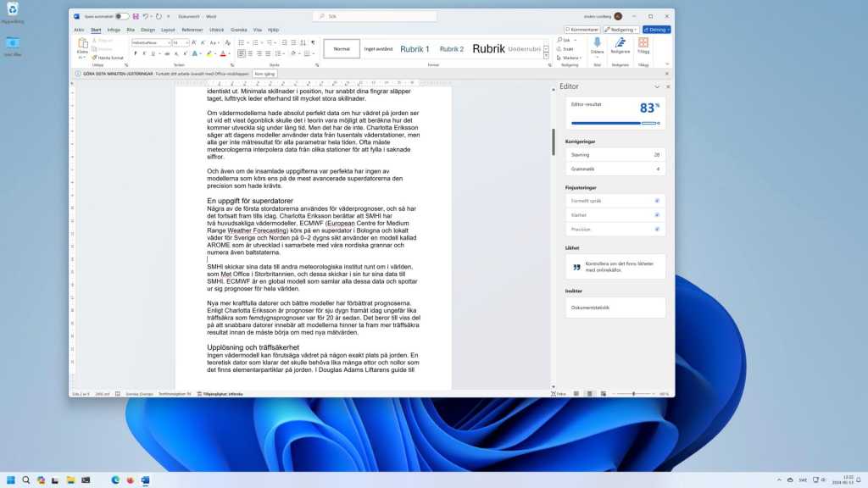Center the paragraph text
The width and height of the screenshot is (868, 488).
tap(250, 53)
